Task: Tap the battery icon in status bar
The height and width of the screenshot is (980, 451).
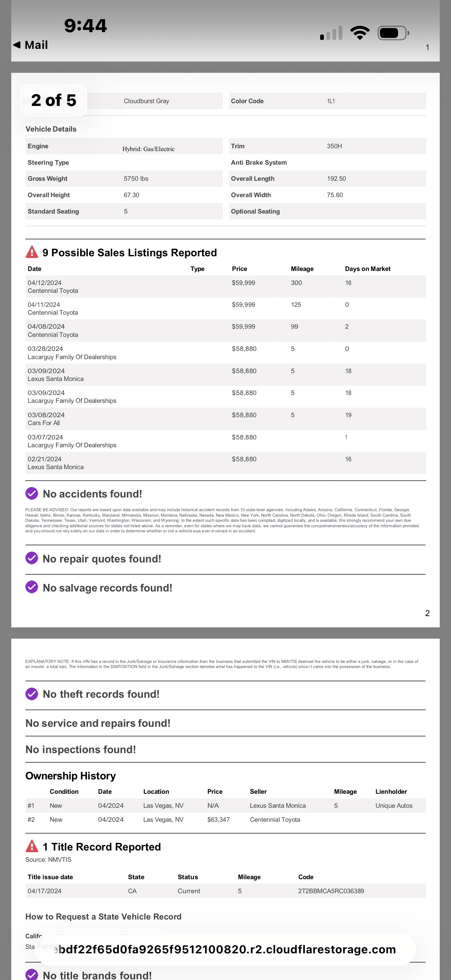Action: coord(393,33)
